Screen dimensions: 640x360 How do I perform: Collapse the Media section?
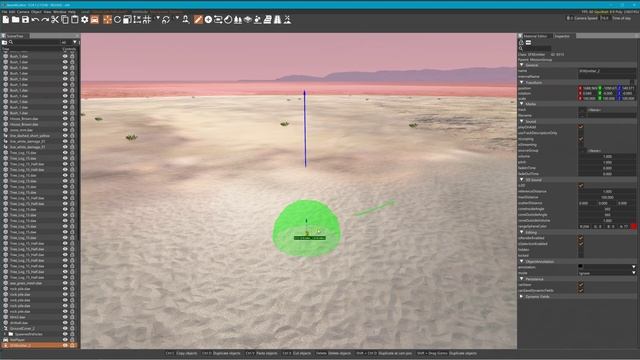point(522,104)
